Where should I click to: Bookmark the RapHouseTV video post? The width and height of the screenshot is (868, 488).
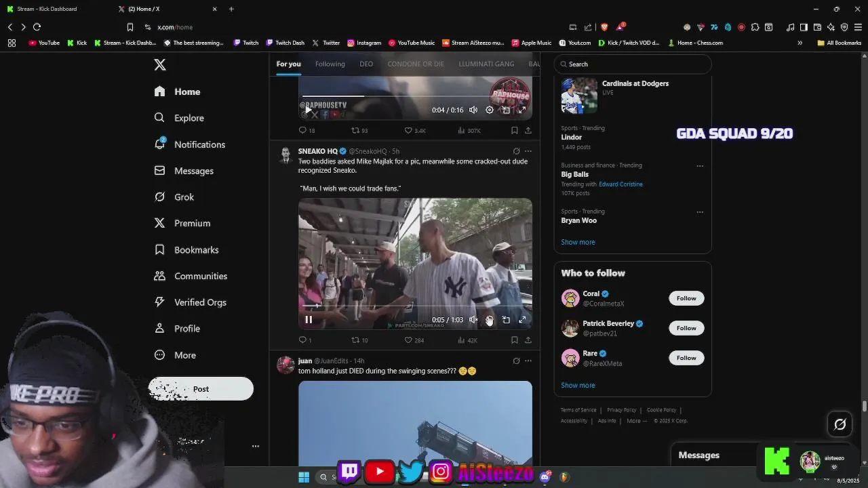[x=514, y=130]
